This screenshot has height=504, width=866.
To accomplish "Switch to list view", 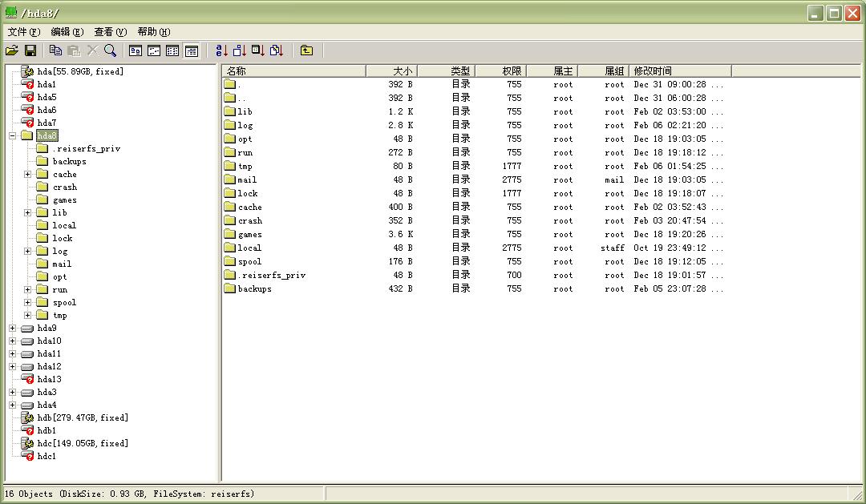I will 172,50.
